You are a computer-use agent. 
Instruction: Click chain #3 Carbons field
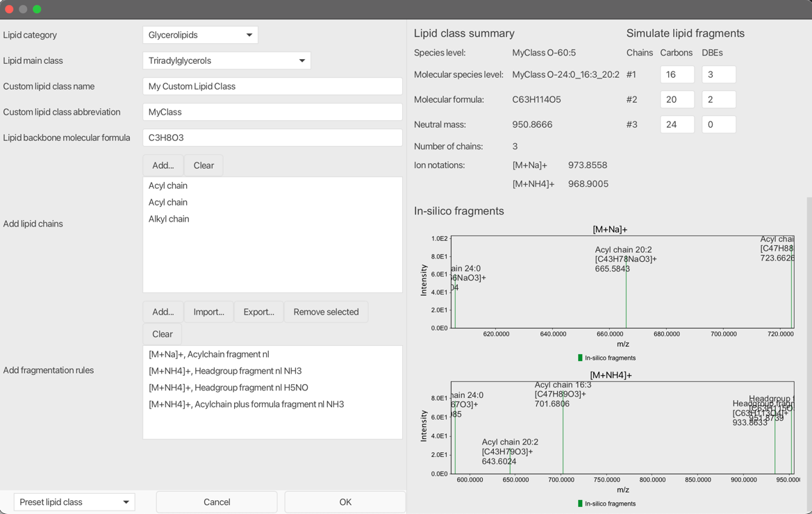coord(677,124)
